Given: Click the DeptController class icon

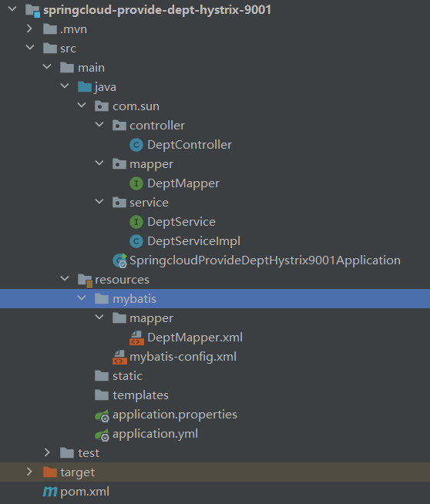Looking at the screenshot, I should [x=136, y=145].
